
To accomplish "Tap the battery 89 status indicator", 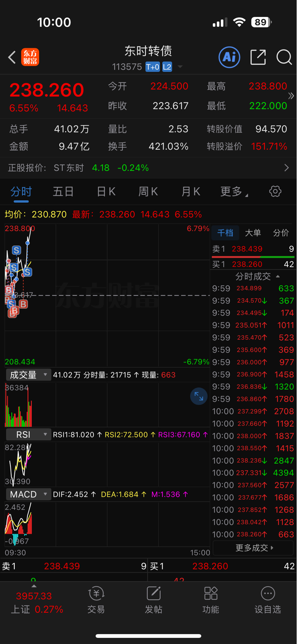I will 261,22.
